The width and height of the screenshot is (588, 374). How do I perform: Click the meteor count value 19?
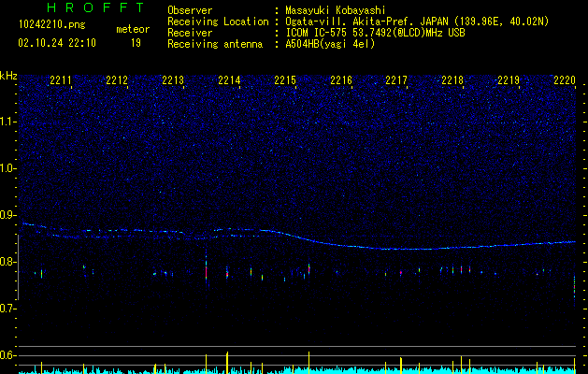pyautogui.click(x=136, y=43)
